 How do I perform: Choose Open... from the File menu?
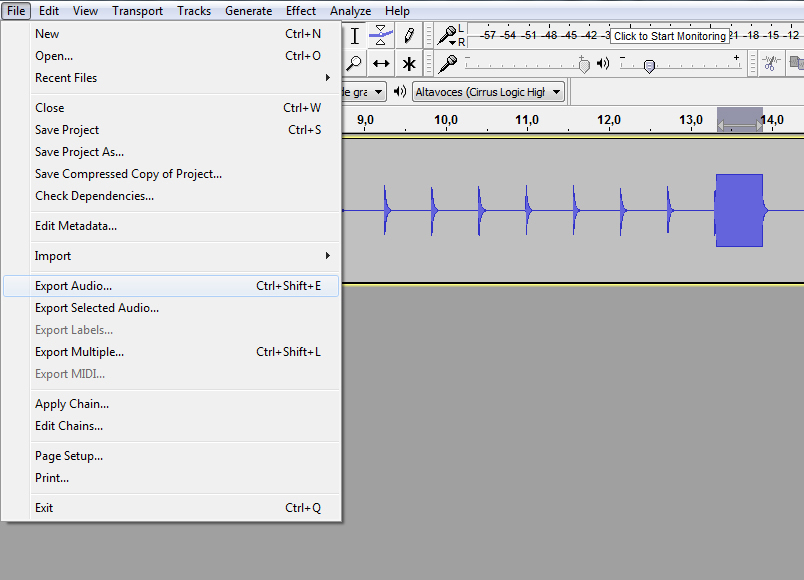point(171,56)
